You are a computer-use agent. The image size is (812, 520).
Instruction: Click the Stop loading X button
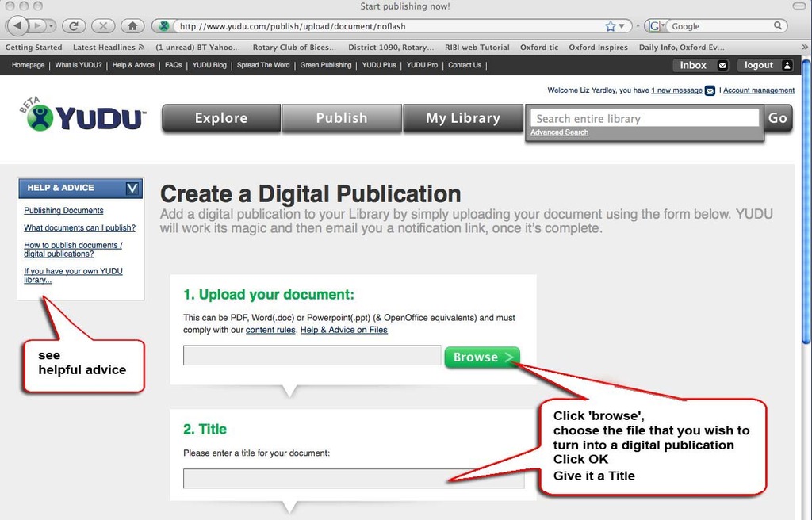[103, 26]
